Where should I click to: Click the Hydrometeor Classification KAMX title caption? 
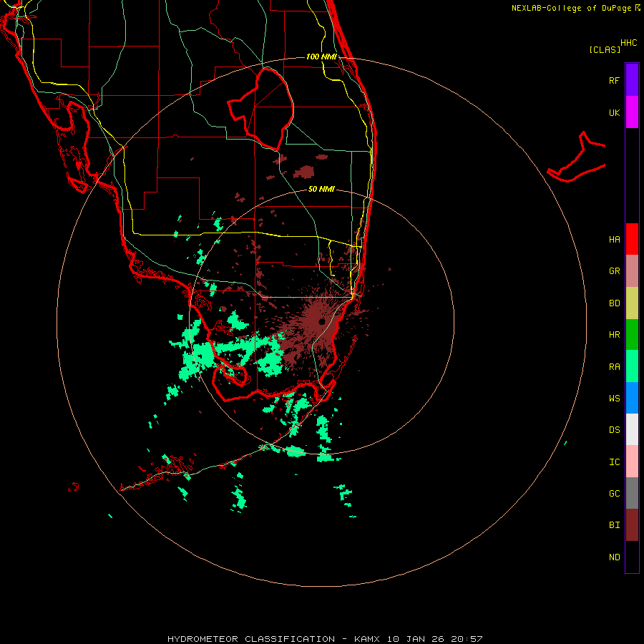(325, 639)
